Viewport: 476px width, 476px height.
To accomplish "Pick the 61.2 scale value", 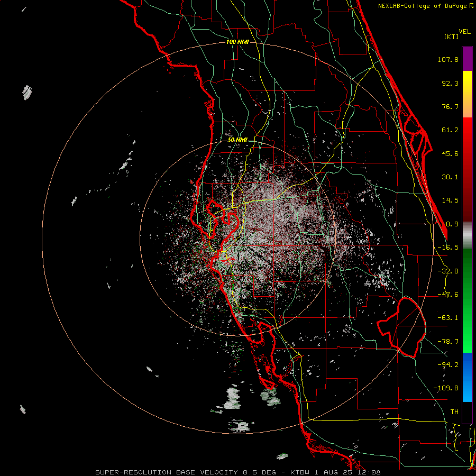I will pos(450,130).
